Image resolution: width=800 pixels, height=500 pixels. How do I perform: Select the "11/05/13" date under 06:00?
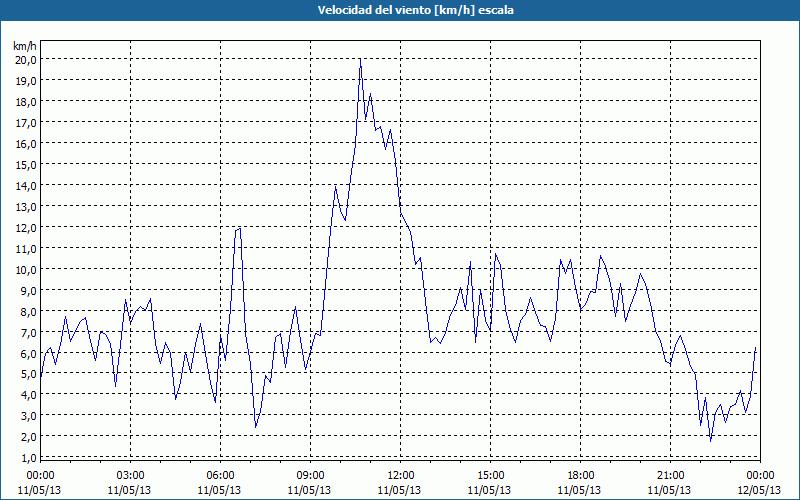[x=219, y=490]
